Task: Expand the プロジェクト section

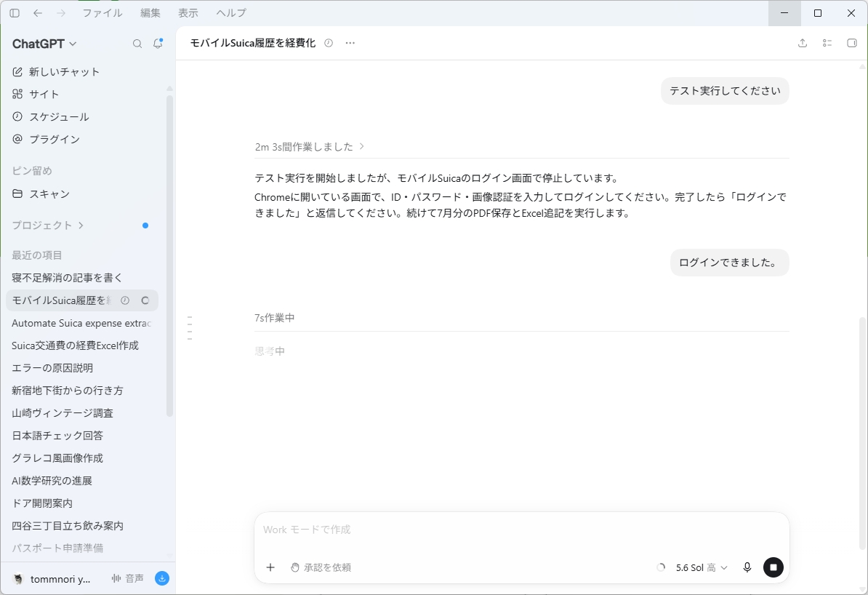Action: [x=47, y=225]
